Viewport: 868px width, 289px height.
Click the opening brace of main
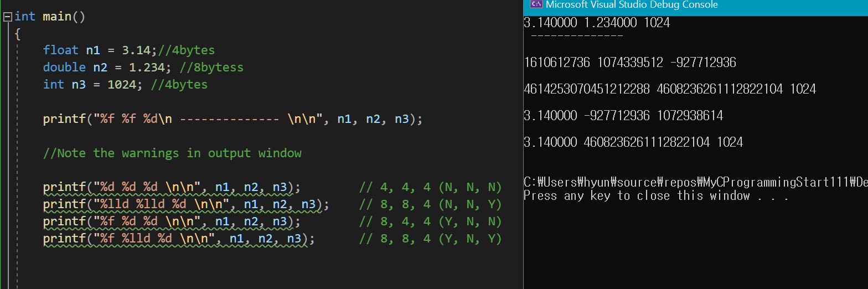click(17, 34)
